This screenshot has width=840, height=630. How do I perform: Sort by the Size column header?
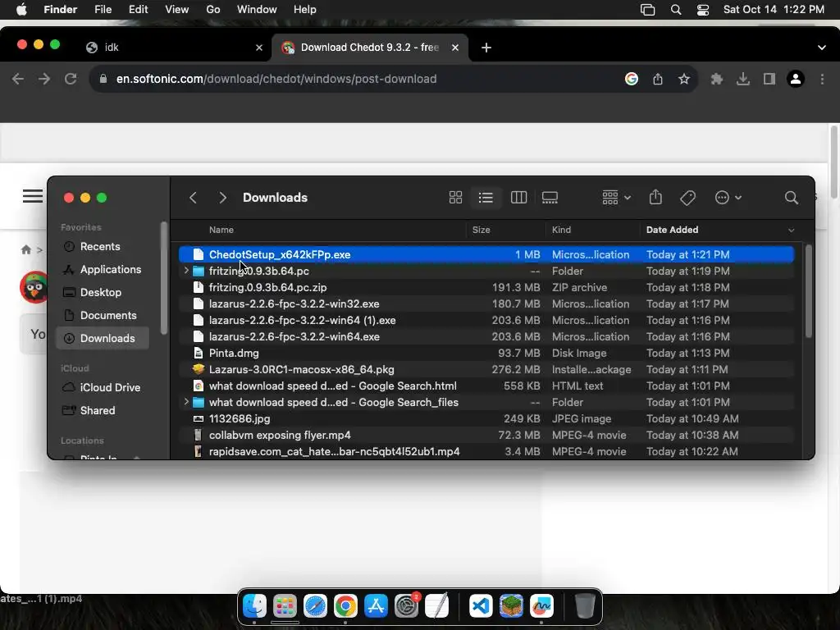pos(481,230)
